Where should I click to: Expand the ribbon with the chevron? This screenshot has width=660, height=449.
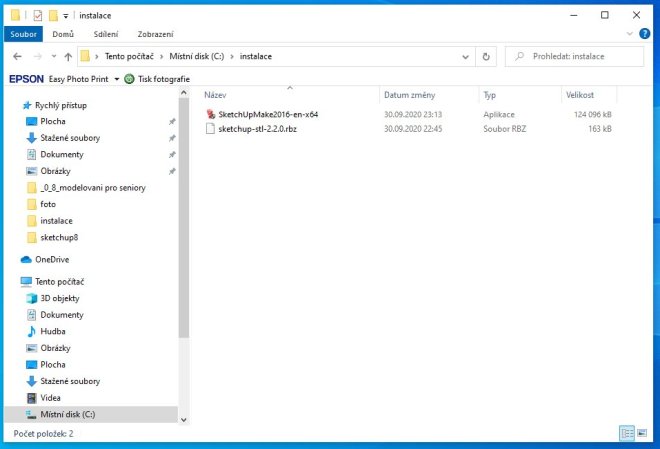pos(630,34)
